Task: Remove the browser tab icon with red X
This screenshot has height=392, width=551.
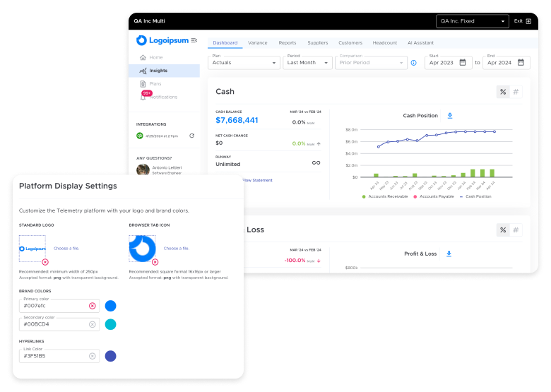Action: tap(155, 262)
